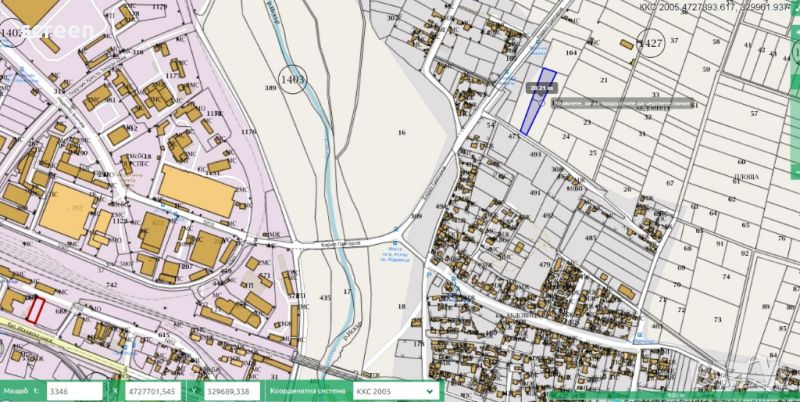Select parcel 389 left of the river

[270, 88]
